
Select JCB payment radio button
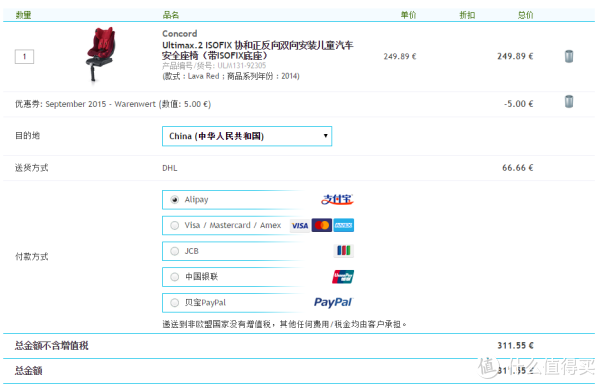pyautogui.click(x=174, y=251)
